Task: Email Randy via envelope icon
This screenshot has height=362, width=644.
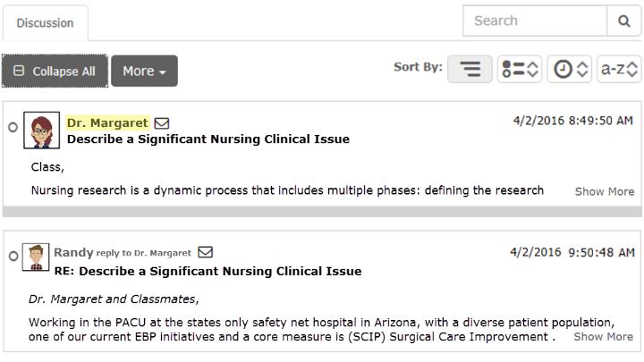Action: pos(206,252)
